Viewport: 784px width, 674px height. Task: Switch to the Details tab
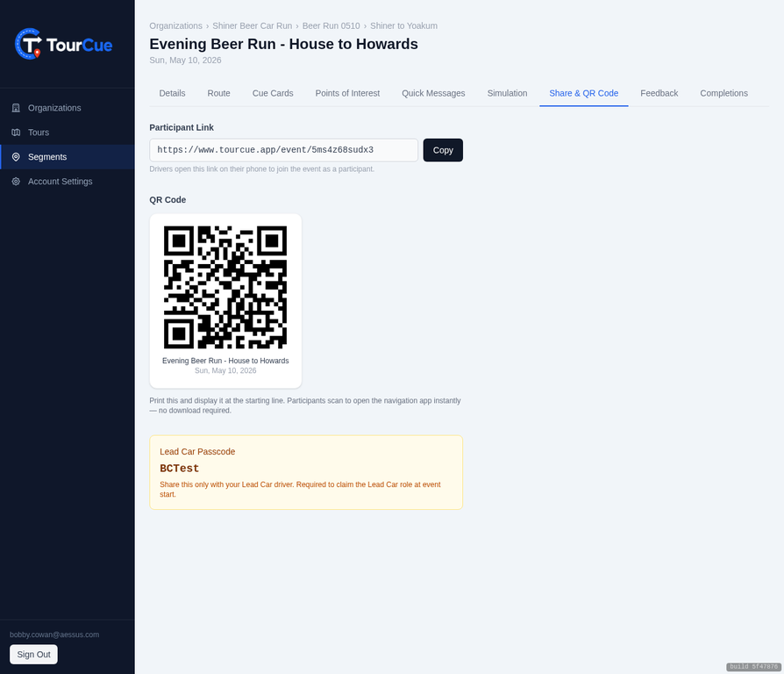click(172, 93)
